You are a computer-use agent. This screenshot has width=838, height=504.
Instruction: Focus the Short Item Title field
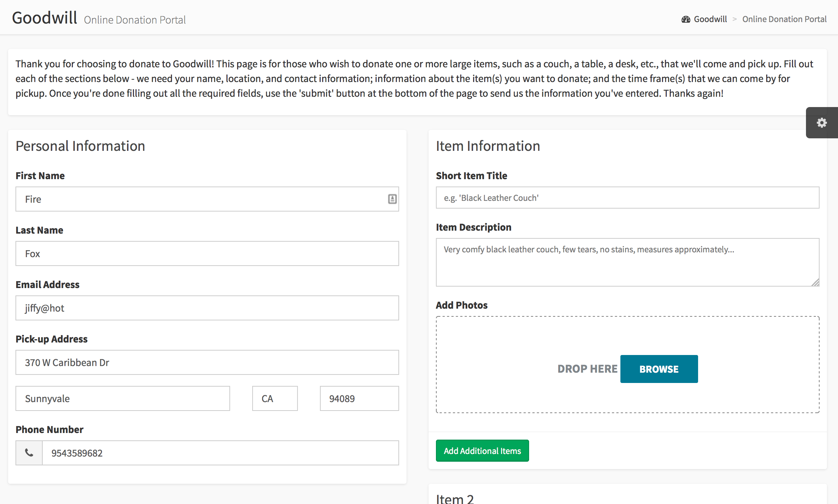pyautogui.click(x=627, y=198)
